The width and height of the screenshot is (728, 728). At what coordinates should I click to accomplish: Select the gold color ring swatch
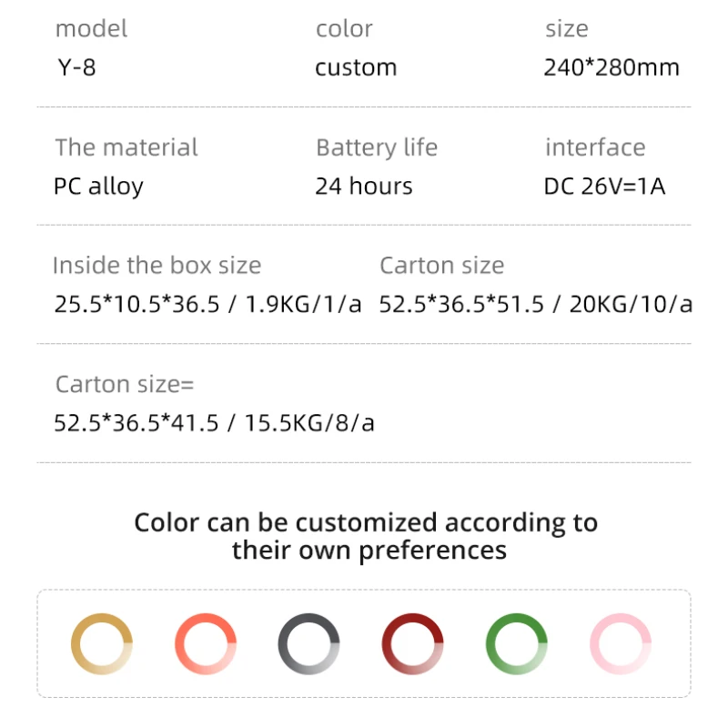[x=102, y=644]
